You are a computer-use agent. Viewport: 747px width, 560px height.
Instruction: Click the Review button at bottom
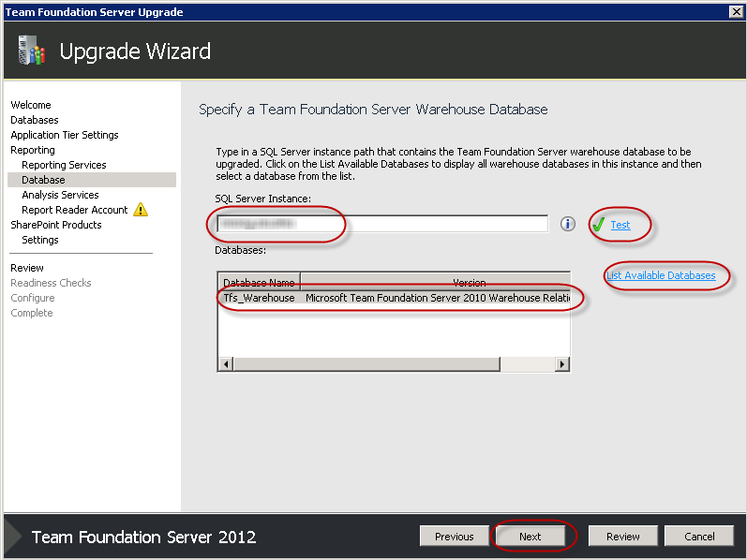(622, 537)
